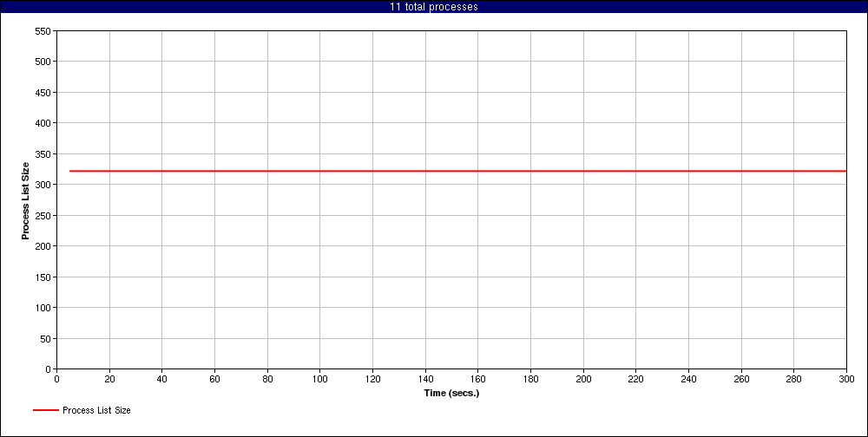The image size is (868, 437).
Task: Click the "Time (secs.)" axis title
Action: tap(451, 393)
